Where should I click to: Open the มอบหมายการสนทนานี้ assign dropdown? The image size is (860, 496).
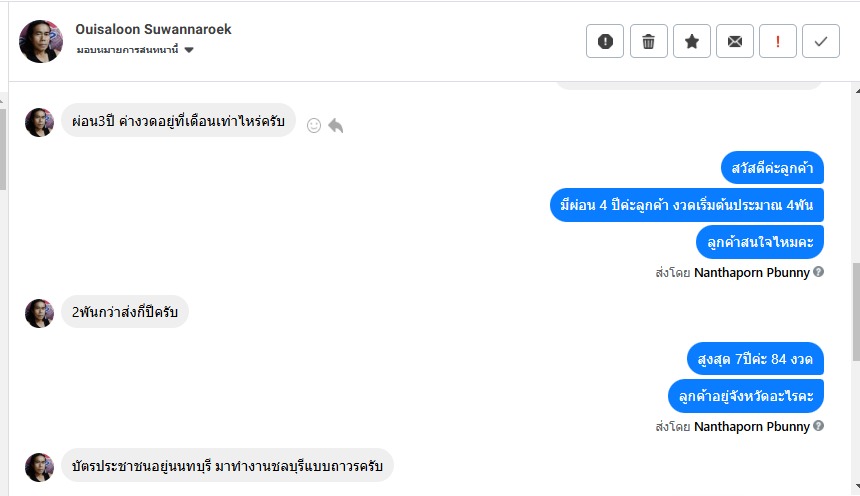(x=134, y=50)
